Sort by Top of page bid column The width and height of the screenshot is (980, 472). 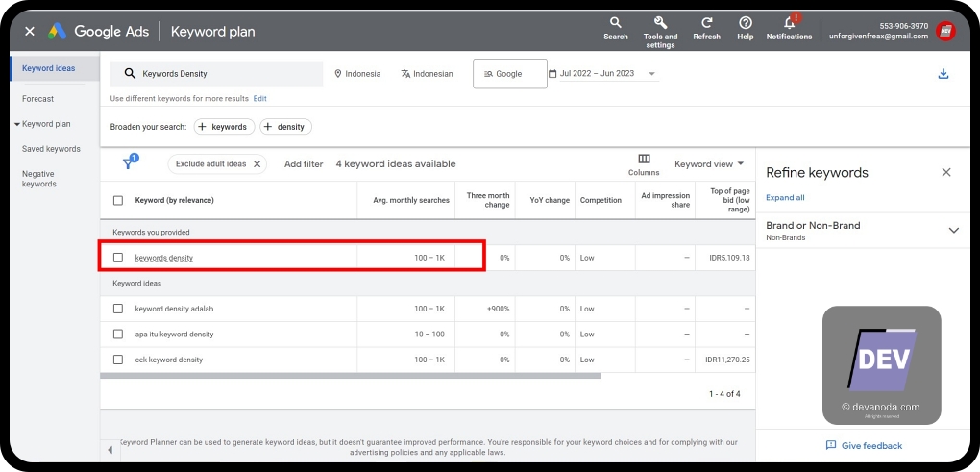point(730,201)
